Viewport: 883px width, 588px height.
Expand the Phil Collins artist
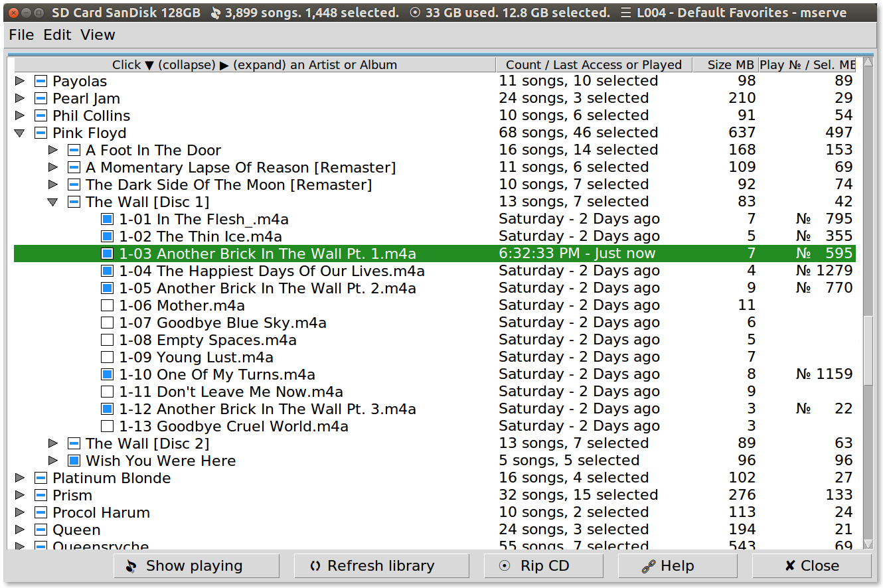[x=20, y=115]
